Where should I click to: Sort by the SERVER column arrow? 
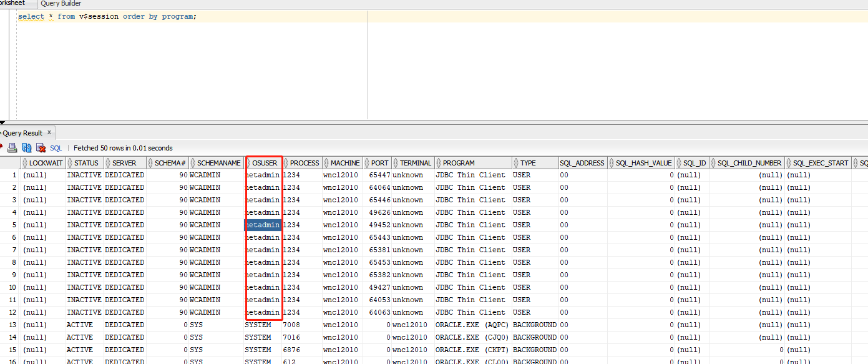(x=107, y=162)
